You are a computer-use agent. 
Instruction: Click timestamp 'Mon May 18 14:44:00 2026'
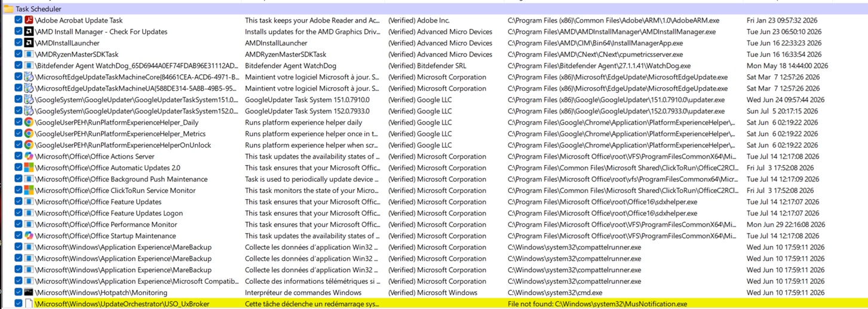787,66
